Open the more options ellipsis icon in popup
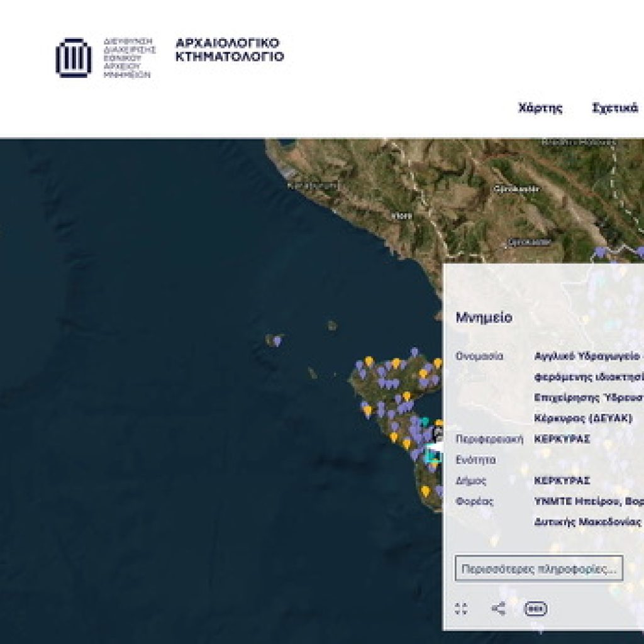This screenshot has width=644, height=644. pyautogui.click(x=536, y=609)
